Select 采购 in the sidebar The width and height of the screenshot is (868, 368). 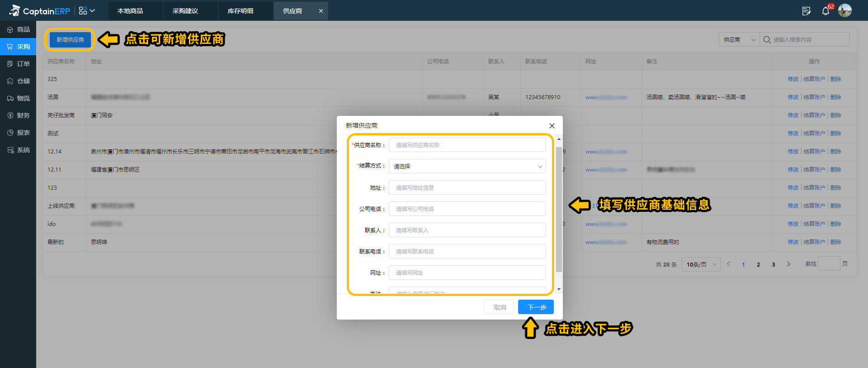pos(18,47)
